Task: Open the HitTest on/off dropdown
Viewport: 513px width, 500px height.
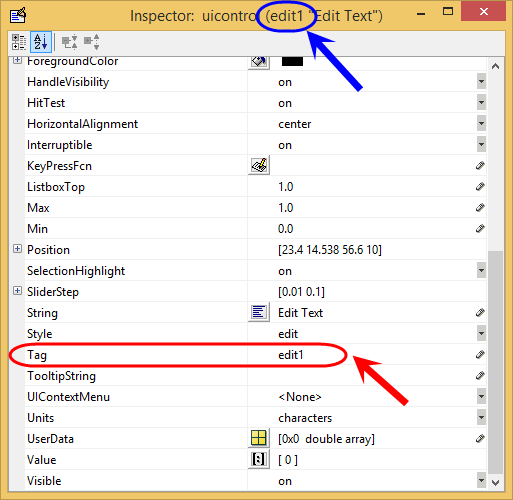Action: pos(481,103)
